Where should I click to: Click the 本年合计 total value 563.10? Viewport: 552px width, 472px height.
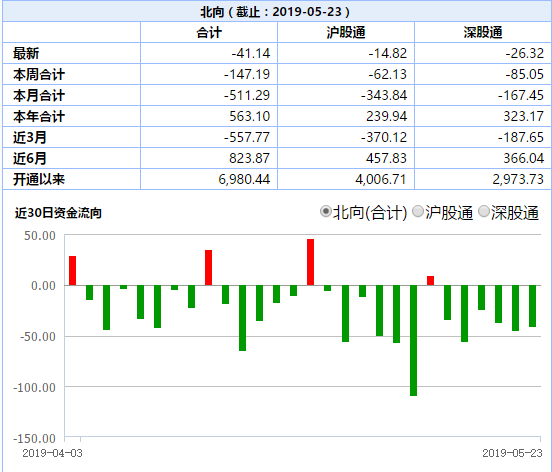(250, 116)
